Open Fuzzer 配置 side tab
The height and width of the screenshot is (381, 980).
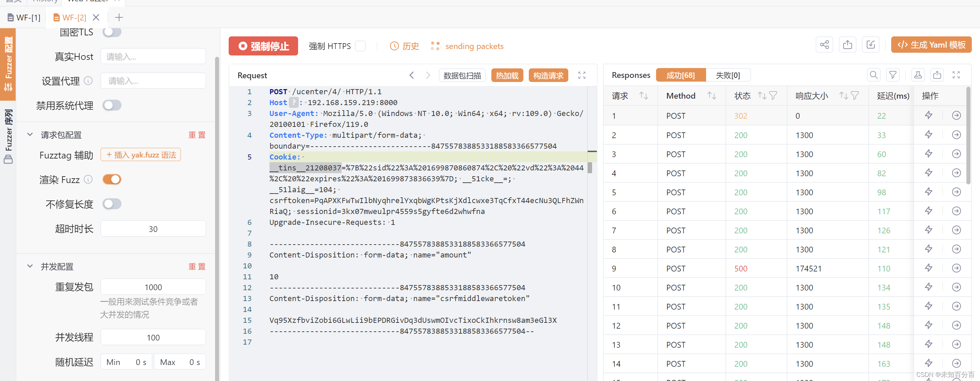tap(8, 64)
